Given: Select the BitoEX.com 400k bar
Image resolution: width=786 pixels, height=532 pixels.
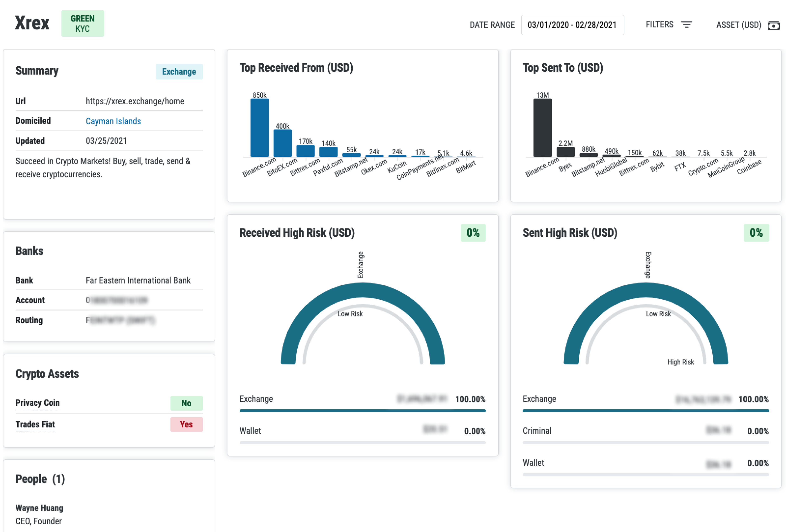Looking at the screenshot, I should pyautogui.click(x=282, y=143).
